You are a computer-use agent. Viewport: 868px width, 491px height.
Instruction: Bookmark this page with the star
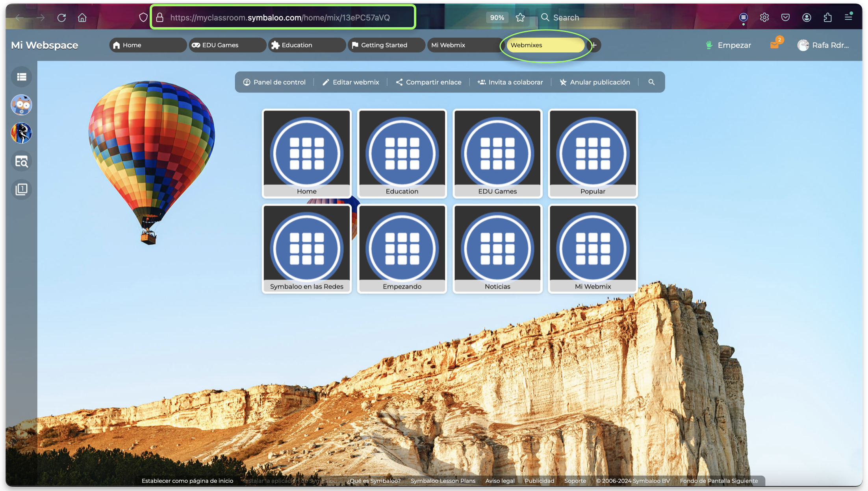click(520, 17)
